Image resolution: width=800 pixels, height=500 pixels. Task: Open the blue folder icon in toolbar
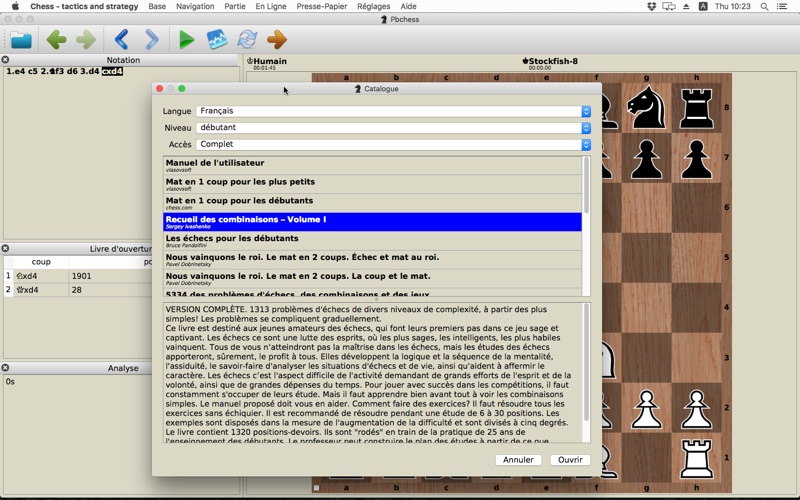(x=21, y=39)
